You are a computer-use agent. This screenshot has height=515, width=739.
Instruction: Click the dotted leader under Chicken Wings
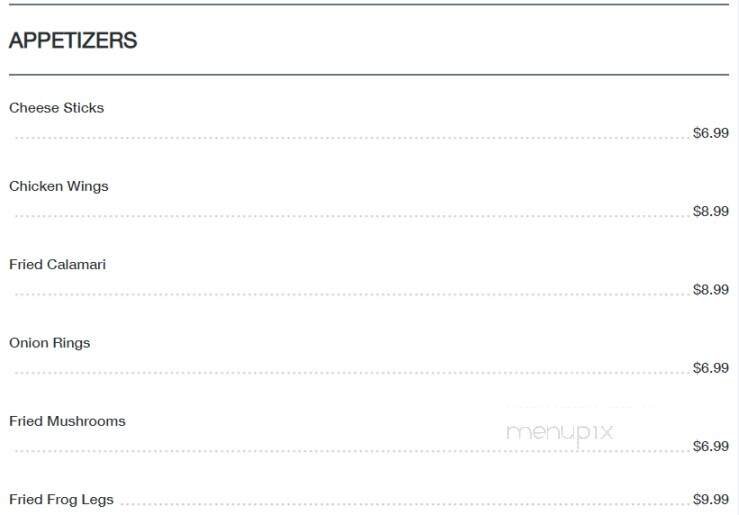point(350,216)
